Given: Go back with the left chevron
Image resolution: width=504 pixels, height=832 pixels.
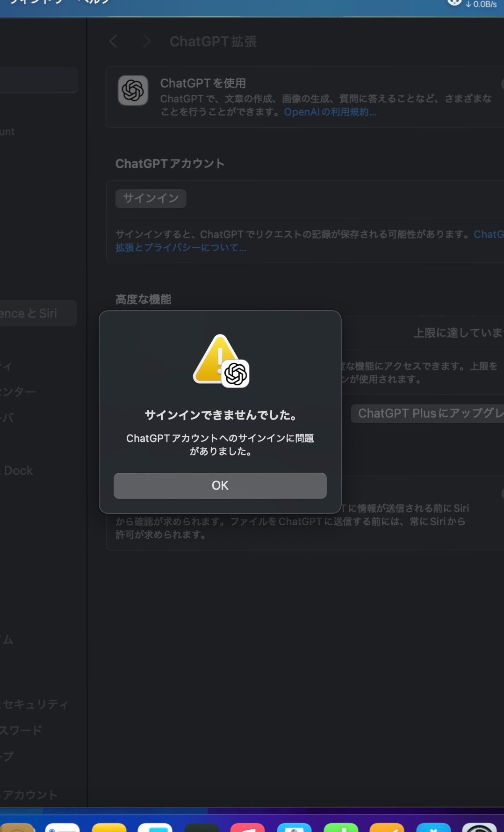Looking at the screenshot, I should pos(113,42).
